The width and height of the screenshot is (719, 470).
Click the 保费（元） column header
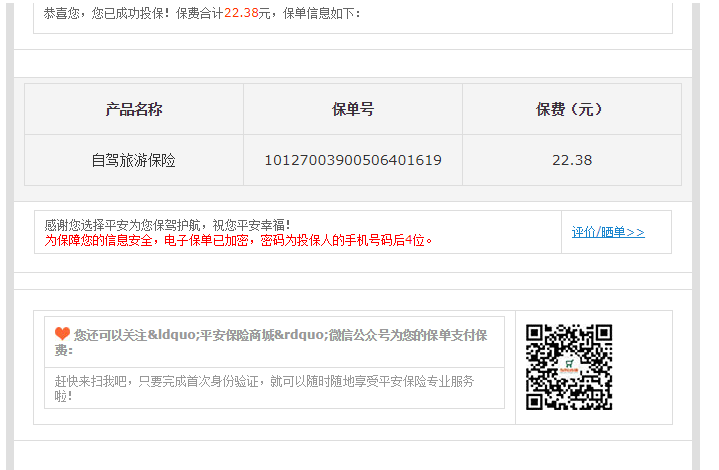pyautogui.click(x=571, y=109)
